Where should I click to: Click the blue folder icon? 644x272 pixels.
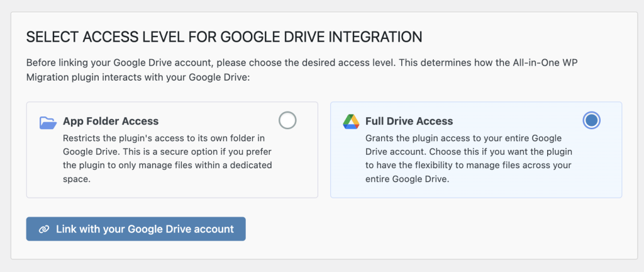click(48, 122)
